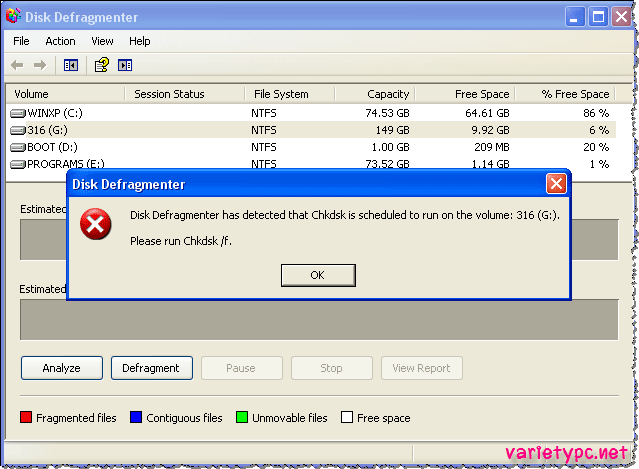This screenshot has width=639, height=469.
Task: Click the 86 % free space value
Action: click(x=596, y=113)
